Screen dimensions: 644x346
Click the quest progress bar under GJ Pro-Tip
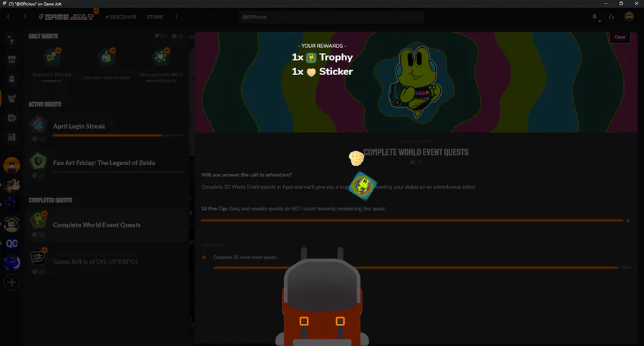pos(412,220)
